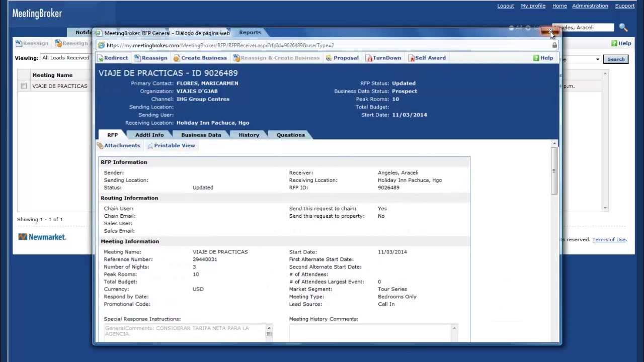Viewport: 644px width, 362px height.
Task: Click the Redirect toolbar button in dialog
Action: tap(113, 58)
